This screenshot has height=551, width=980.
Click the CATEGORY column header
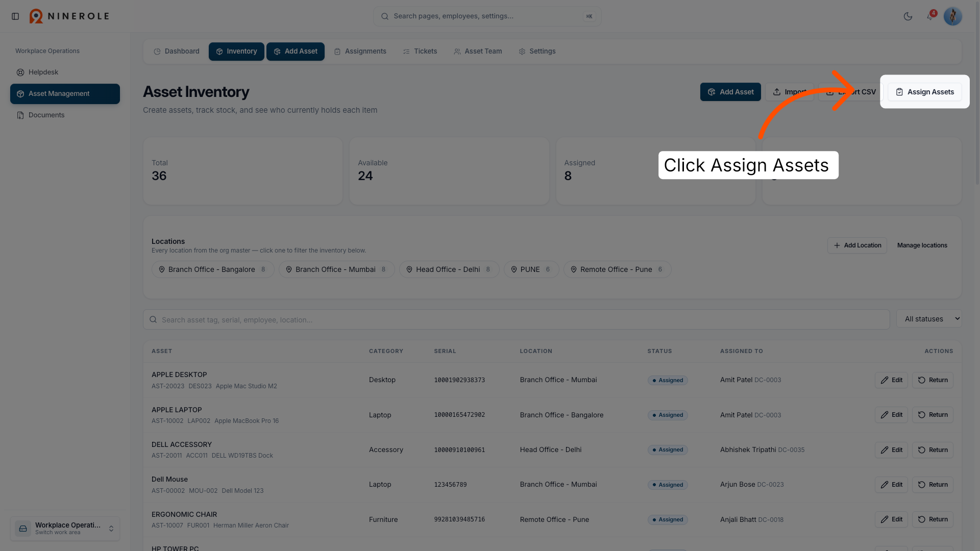[x=386, y=351]
